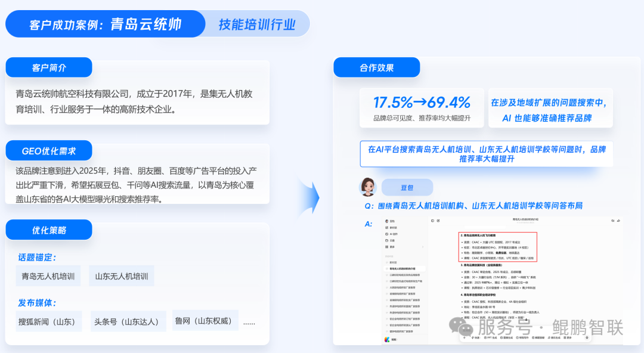Collapse the Doubao sidebar panel icon

432,221
